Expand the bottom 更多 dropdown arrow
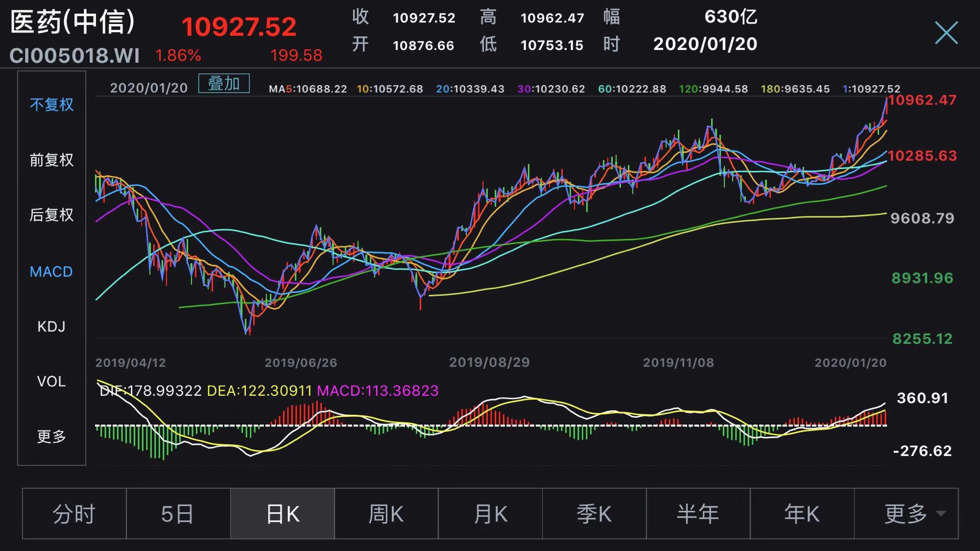Screen dimensions: 980x551 click(941, 514)
